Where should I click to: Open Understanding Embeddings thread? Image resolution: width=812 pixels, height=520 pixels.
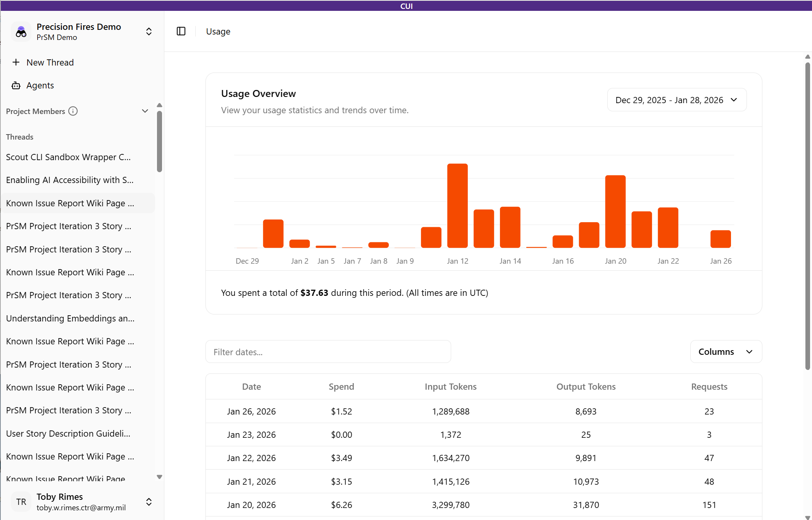(70, 318)
